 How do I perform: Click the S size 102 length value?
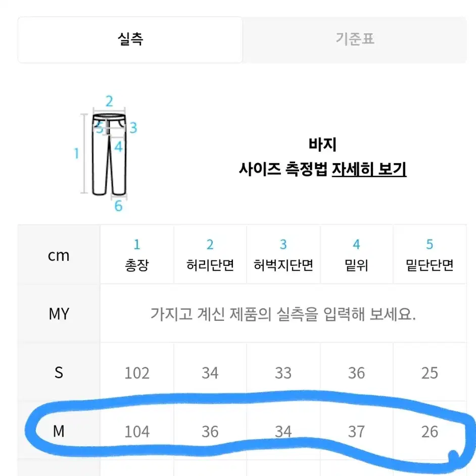[137, 373]
